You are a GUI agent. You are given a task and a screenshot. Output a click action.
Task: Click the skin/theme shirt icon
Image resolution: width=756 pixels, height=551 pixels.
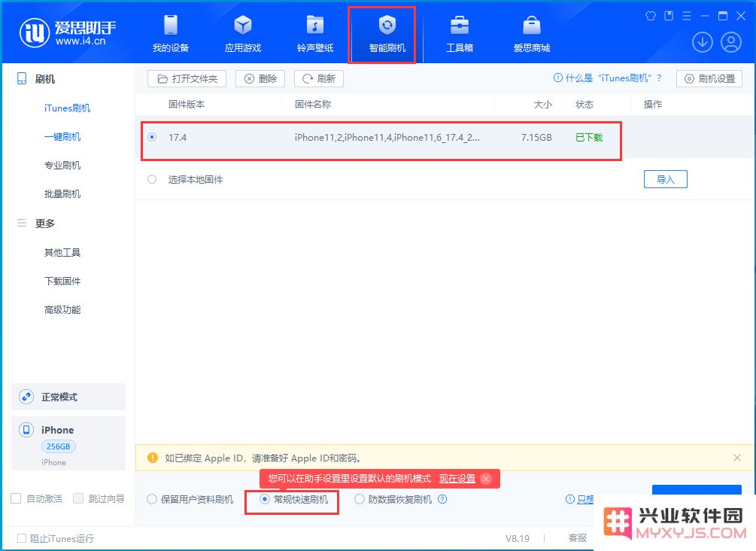click(651, 16)
